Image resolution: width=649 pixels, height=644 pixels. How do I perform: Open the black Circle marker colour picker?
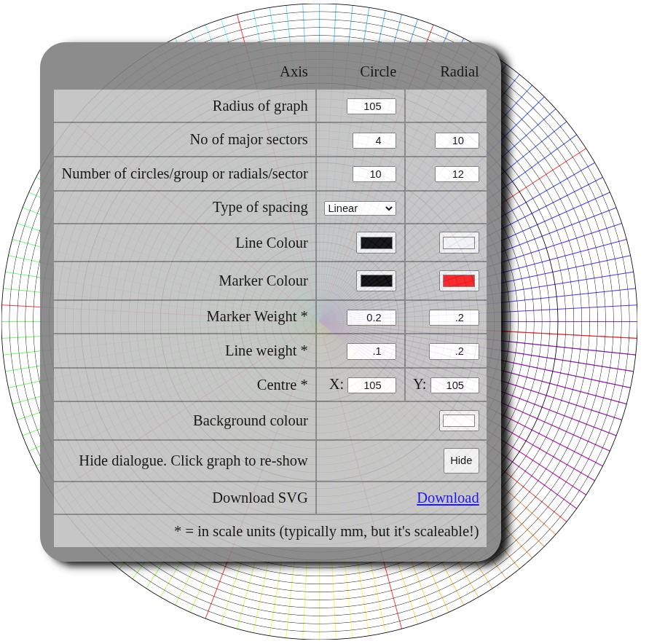click(376, 280)
